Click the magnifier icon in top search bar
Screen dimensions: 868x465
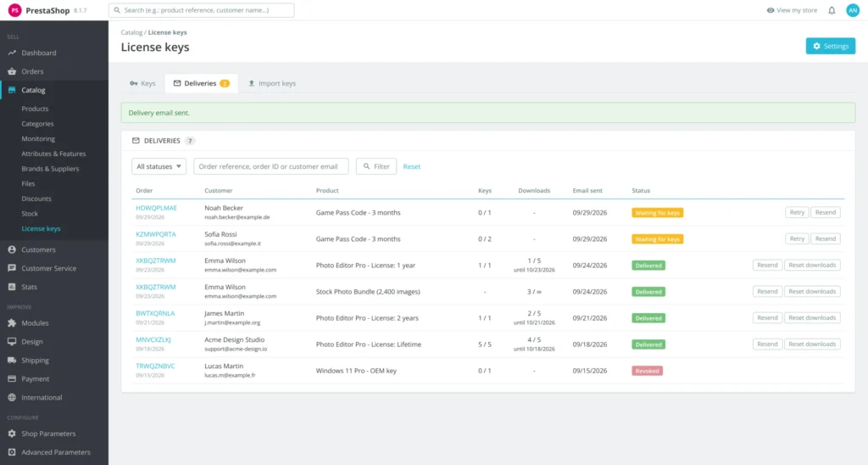117,10
